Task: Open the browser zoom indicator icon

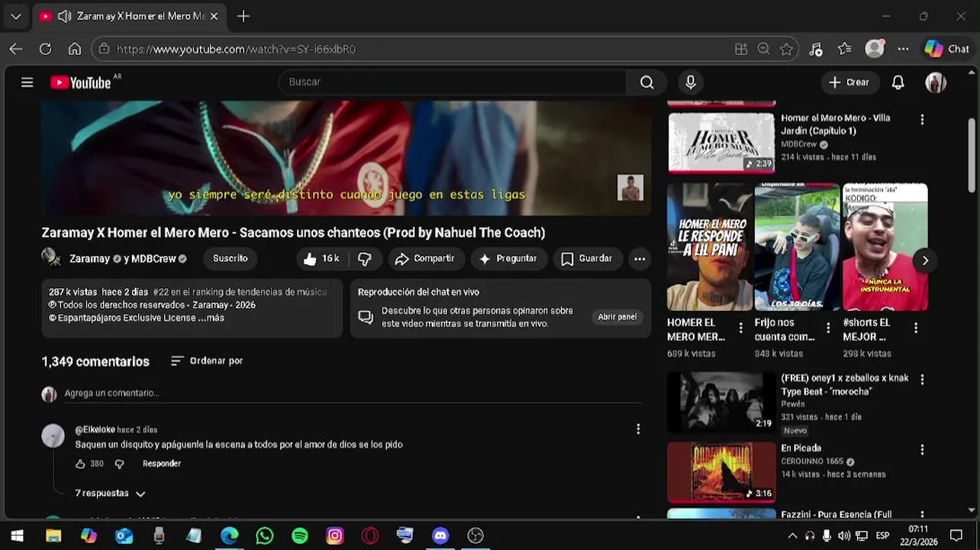Action: pyautogui.click(x=763, y=49)
